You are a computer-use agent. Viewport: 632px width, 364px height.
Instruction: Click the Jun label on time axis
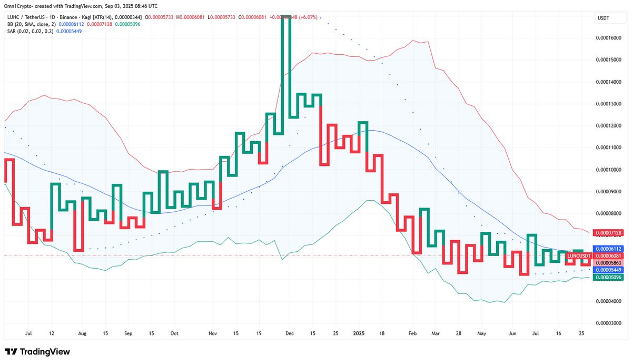pos(512,333)
